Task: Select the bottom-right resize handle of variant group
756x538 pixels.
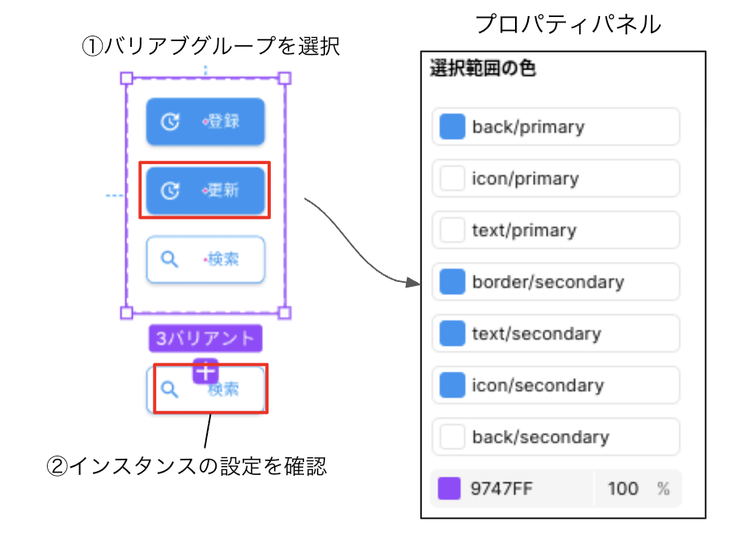Action: [x=285, y=313]
